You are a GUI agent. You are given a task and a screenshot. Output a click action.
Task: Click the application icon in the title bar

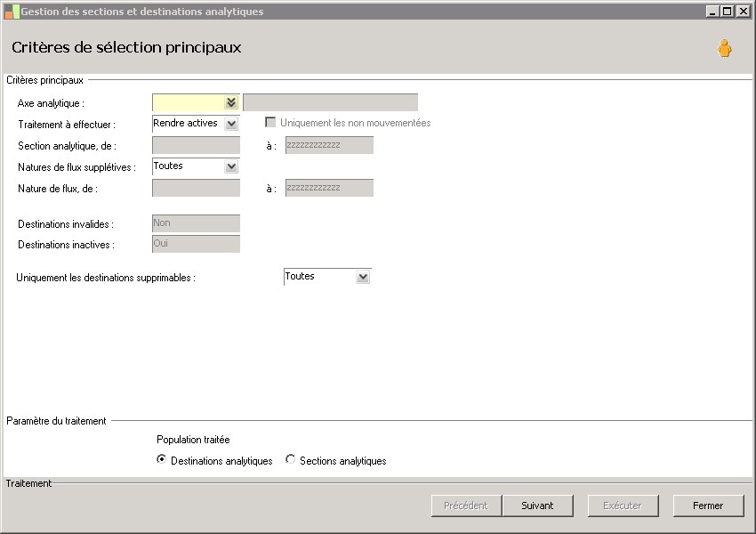coord(12,12)
